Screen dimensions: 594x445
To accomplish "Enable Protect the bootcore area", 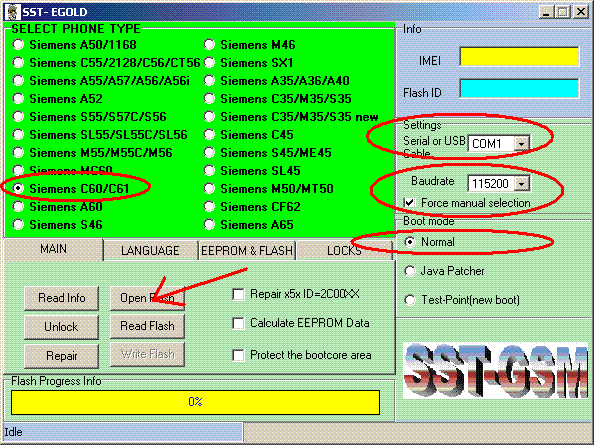I will [x=238, y=355].
